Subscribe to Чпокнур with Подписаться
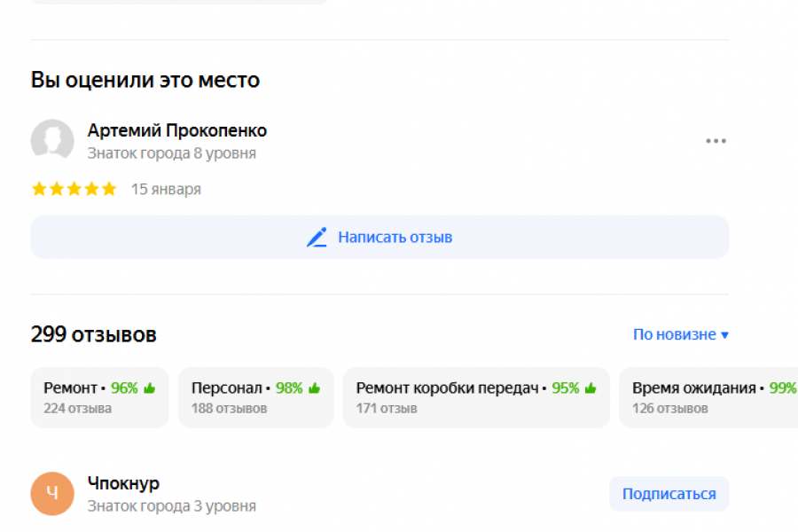 pyautogui.click(x=669, y=494)
